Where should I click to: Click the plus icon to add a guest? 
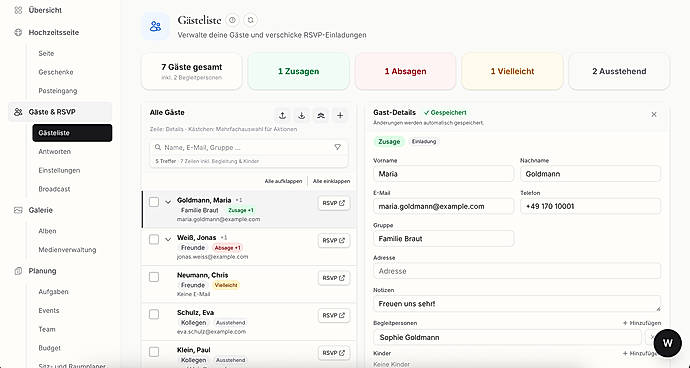pyautogui.click(x=340, y=115)
